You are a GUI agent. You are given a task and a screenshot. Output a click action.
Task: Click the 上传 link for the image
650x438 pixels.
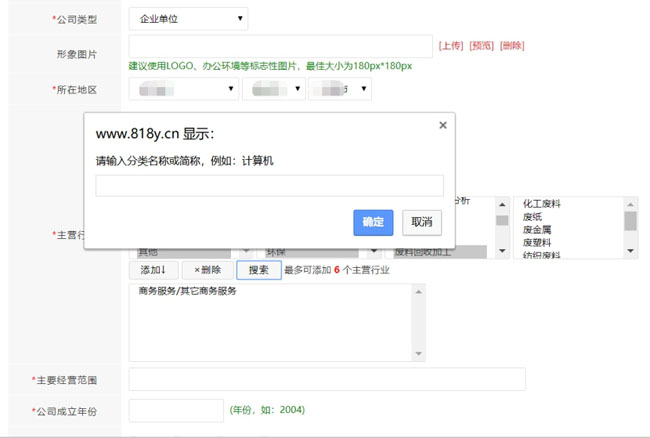[x=451, y=46]
